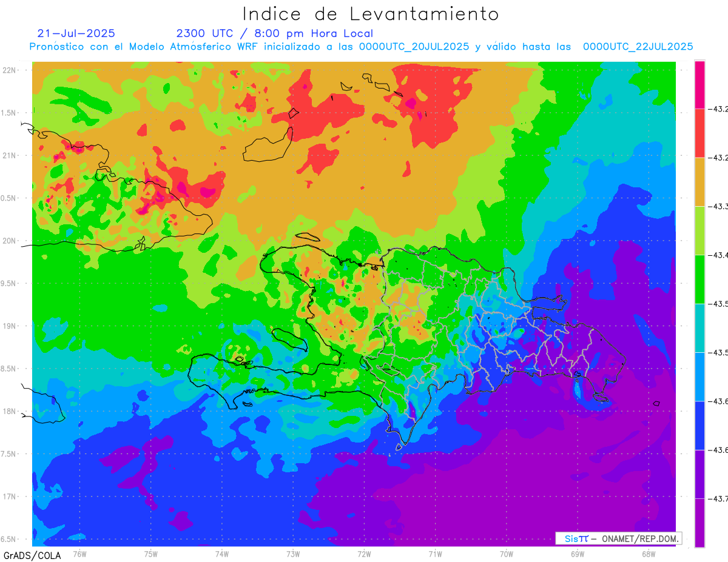Viewport: 728px width, 562px height.
Task: Click the '0000UTC_20JUL2025' initialization time
Action: pos(414,47)
